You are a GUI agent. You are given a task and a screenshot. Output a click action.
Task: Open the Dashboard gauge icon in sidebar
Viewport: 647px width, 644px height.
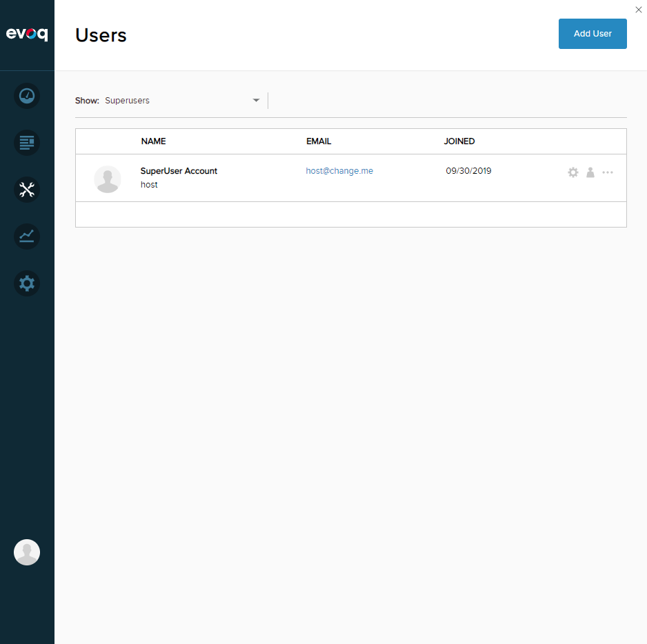pyautogui.click(x=27, y=96)
